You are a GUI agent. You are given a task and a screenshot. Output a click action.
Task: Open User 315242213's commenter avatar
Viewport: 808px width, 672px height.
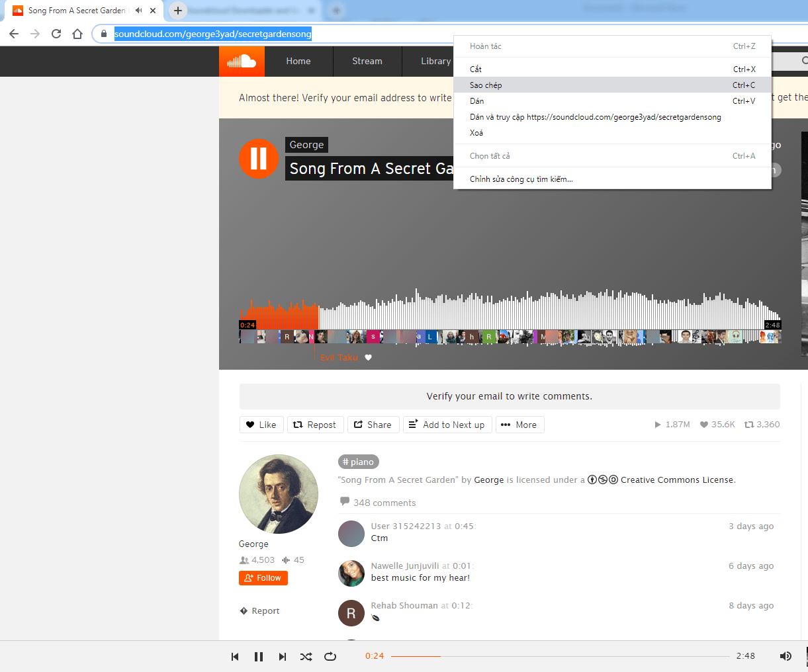tap(351, 534)
